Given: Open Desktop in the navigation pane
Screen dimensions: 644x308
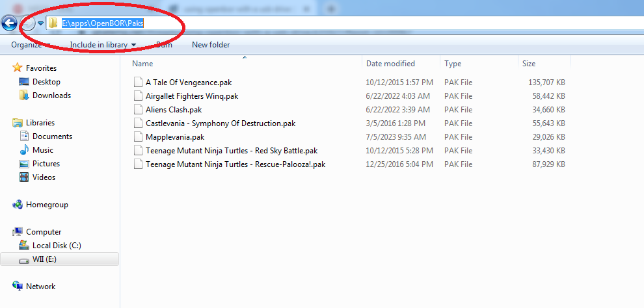Looking at the screenshot, I should [46, 82].
